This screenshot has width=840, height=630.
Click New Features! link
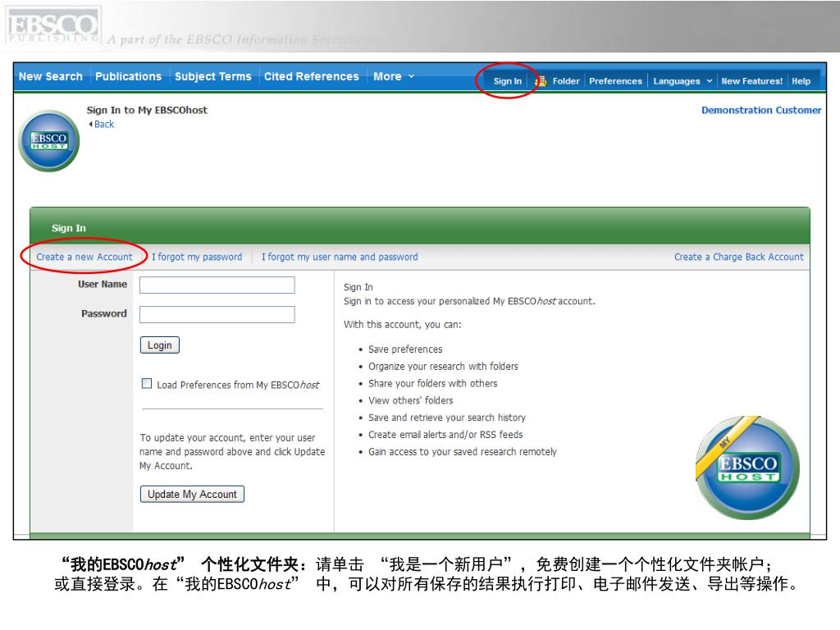[x=751, y=81]
